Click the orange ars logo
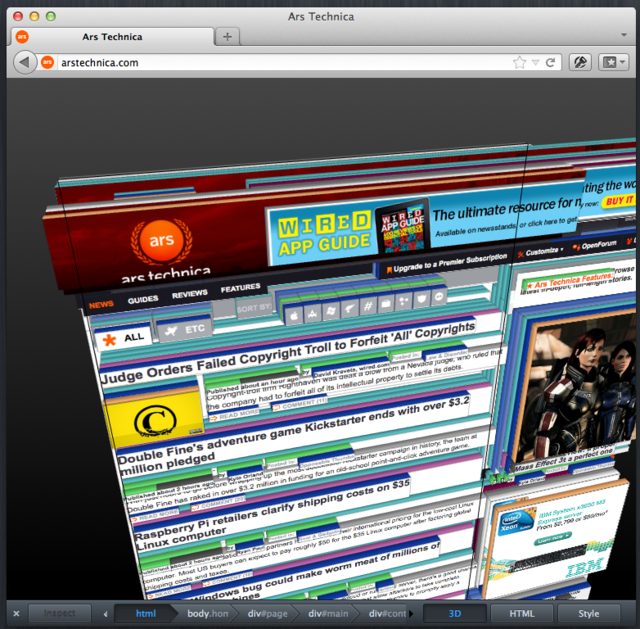 coord(162,240)
